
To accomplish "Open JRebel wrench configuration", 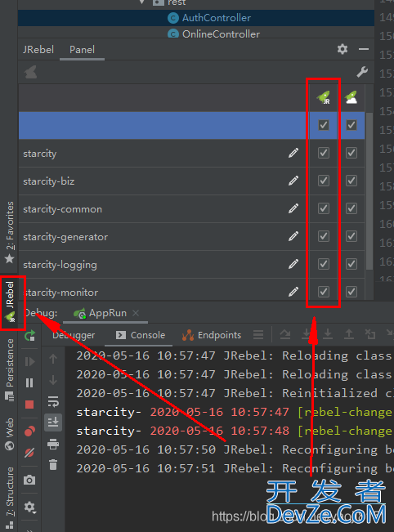I will [362, 72].
